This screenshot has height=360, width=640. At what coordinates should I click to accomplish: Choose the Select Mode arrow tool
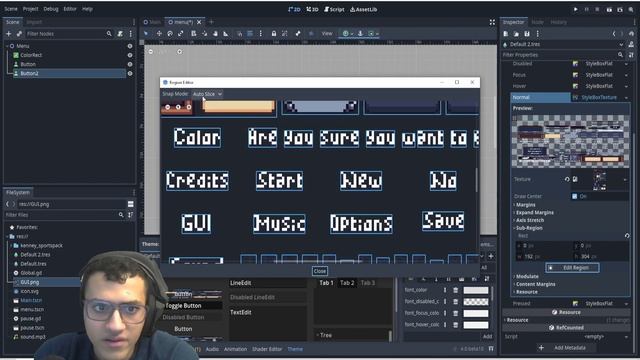146,33
